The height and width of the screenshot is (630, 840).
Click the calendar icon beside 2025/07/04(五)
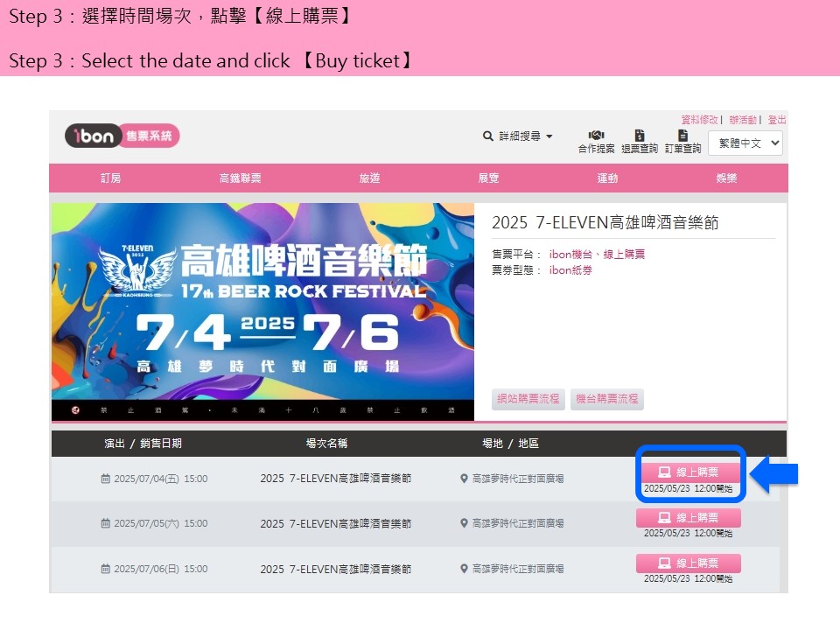pyautogui.click(x=106, y=479)
